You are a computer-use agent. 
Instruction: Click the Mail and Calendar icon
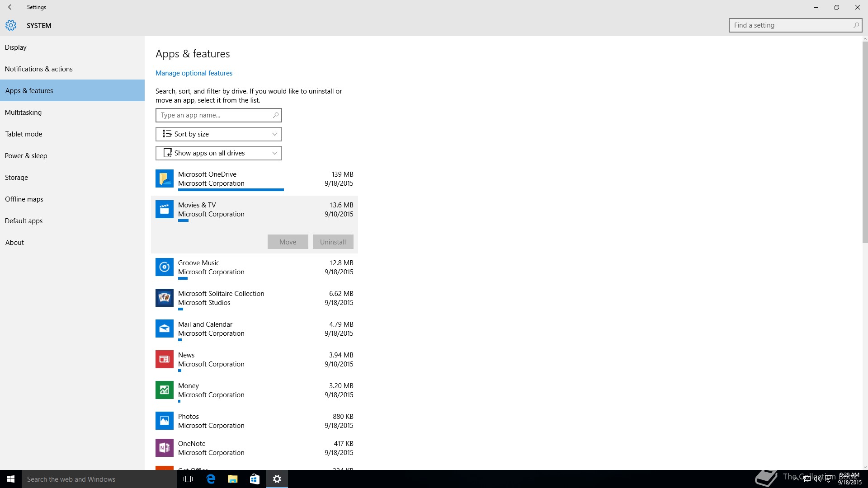pyautogui.click(x=165, y=328)
